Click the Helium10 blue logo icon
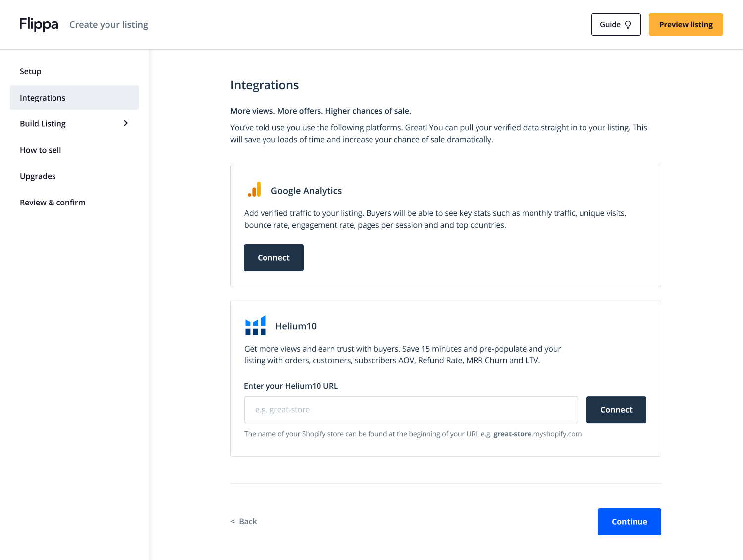This screenshot has height=560, width=743. click(256, 326)
